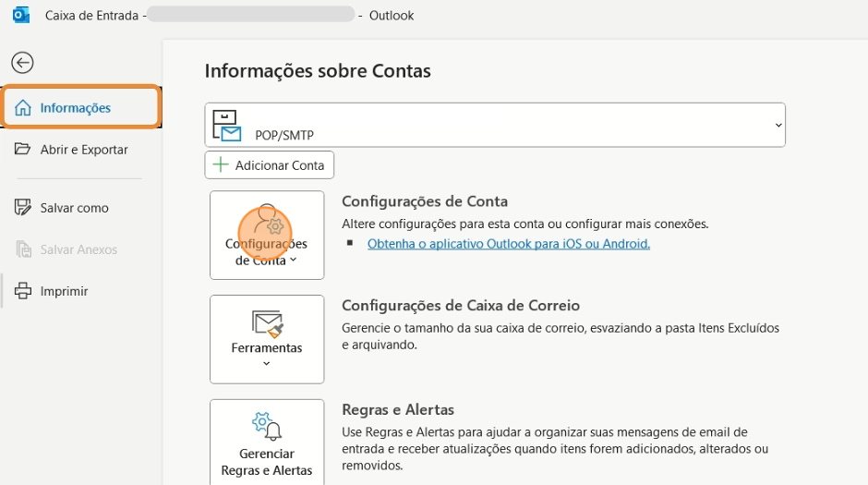Expand the Ferramentas dropdown chevron
The width and height of the screenshot is (868, 485).
coord(267,364)
